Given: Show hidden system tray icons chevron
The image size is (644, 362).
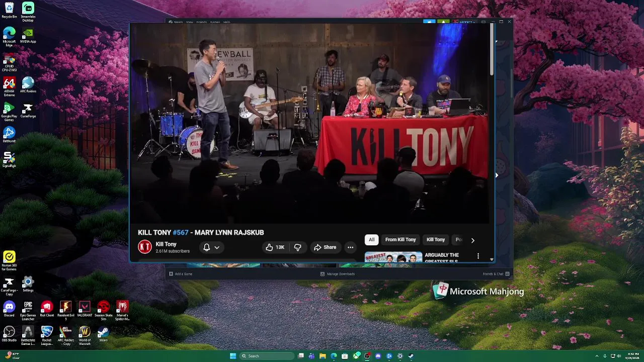Looking at the screenshot, I should coord(597,356).
